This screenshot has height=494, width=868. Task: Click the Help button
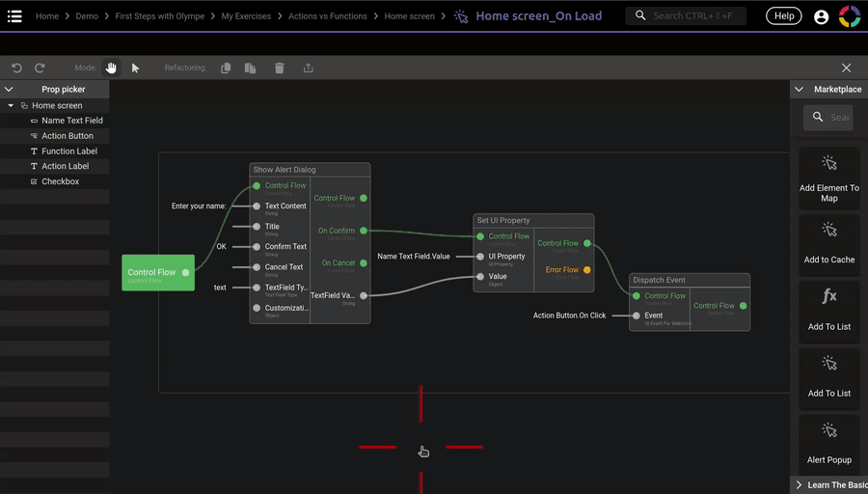pos(783,16)
